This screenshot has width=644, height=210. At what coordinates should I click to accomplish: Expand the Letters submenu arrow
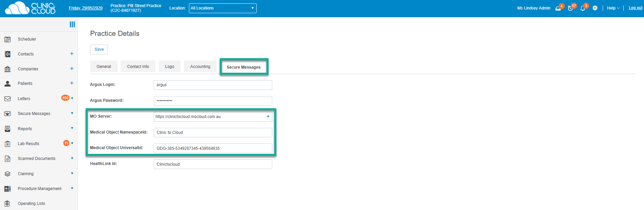coord(72,98)
